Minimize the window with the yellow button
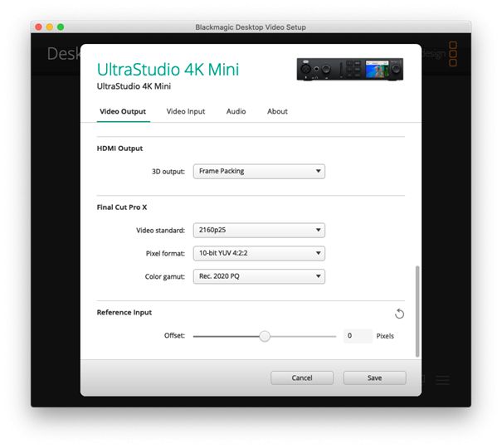This screenshot has width=502, height=448. point(50,27)
